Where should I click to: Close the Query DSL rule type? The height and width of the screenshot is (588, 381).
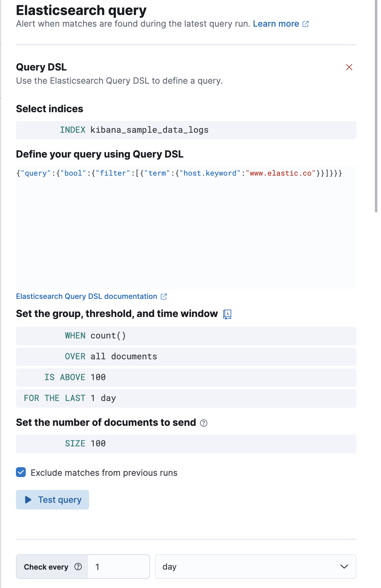pyautogui.click(x=349, y=67)
